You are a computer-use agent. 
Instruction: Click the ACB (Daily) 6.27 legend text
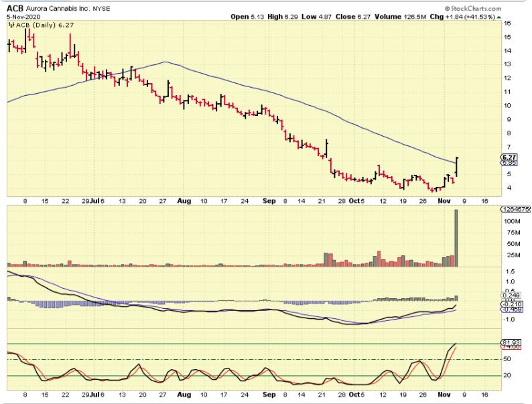click(45, 25)
